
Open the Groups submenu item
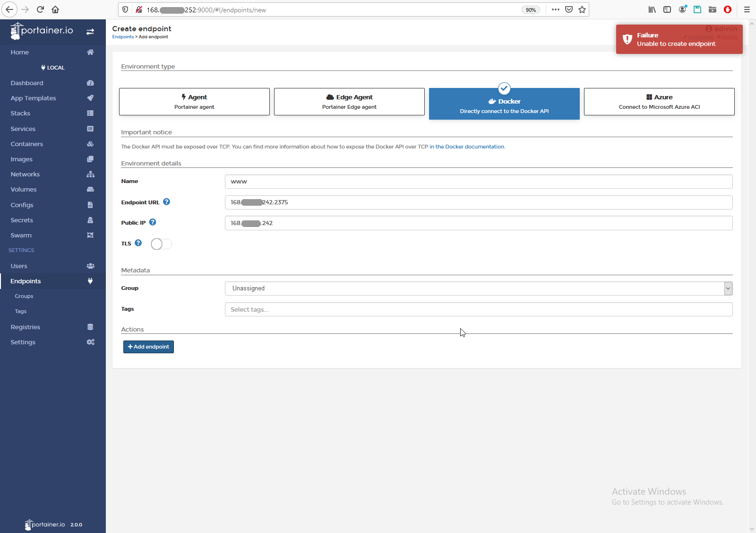point(24,296)
